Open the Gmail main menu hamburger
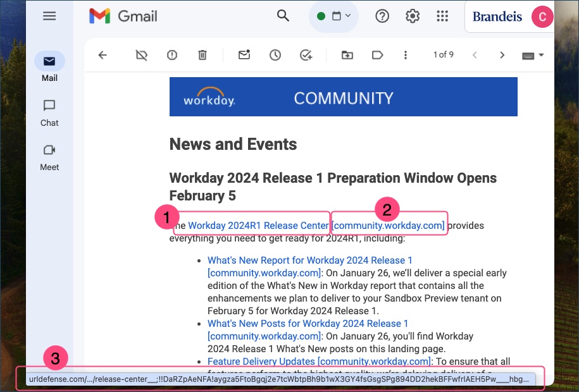 pos(49,16)
